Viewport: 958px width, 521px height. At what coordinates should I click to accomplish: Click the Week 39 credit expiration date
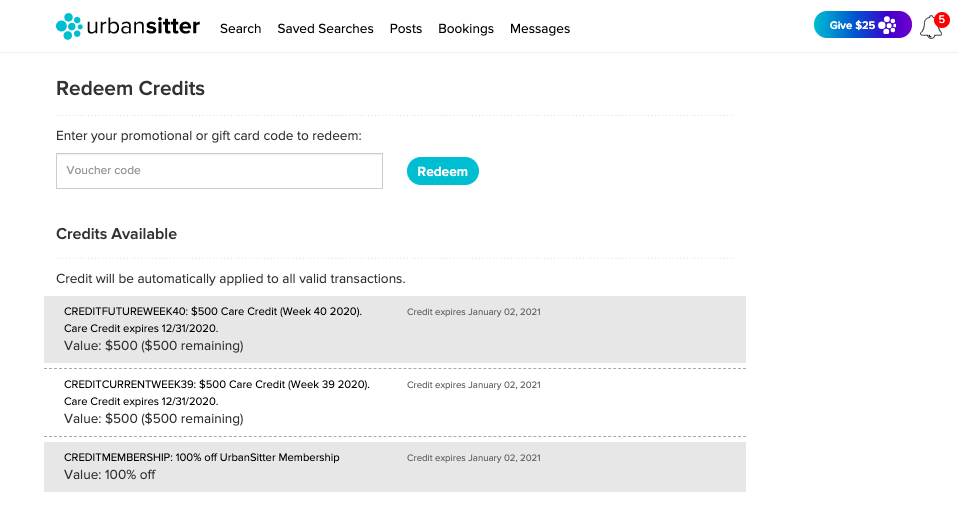[474, 385]
